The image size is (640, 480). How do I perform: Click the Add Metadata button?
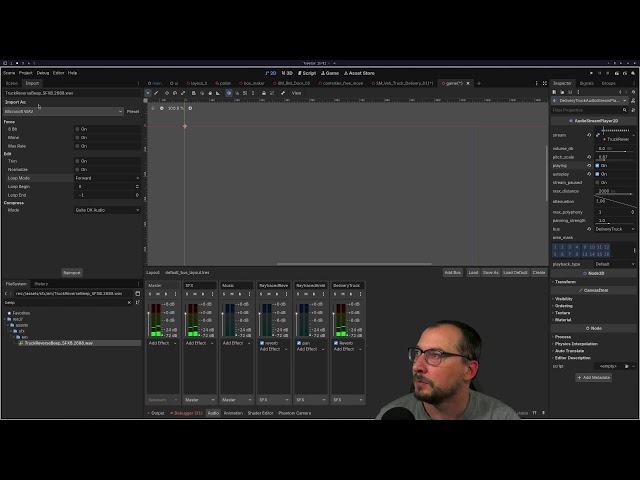tap(594, 378)
